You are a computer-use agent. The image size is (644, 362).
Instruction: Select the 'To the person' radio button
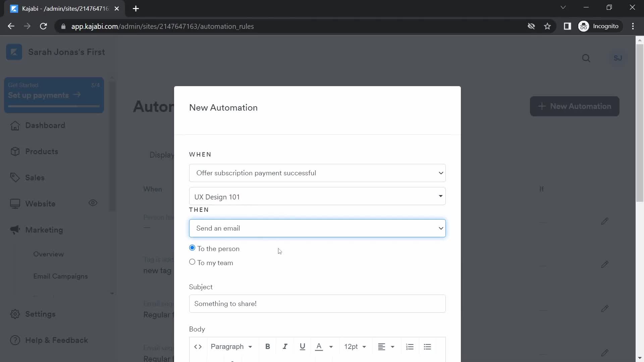tap(193, 248)
